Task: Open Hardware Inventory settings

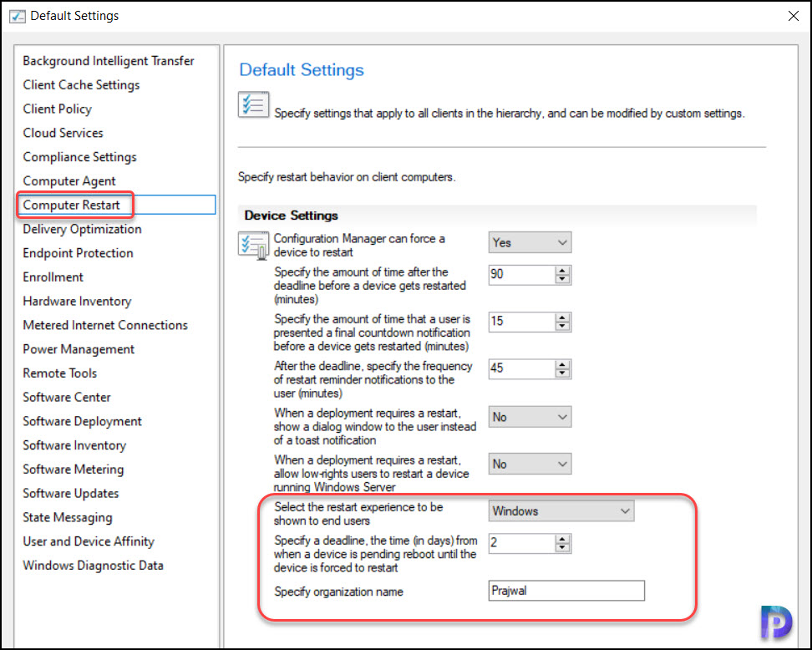Action: [x=77, y=302]
